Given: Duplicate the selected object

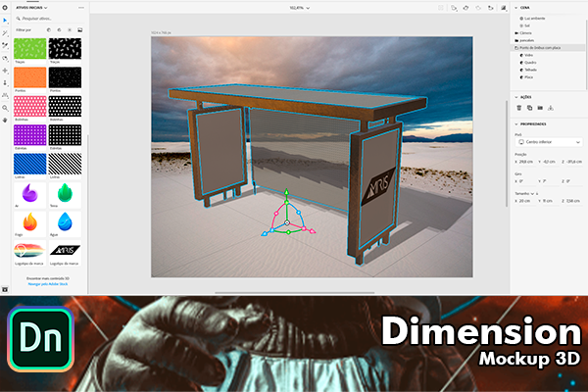Looking at the screenshot, I should pyautogui.click(x=529, y=108).
